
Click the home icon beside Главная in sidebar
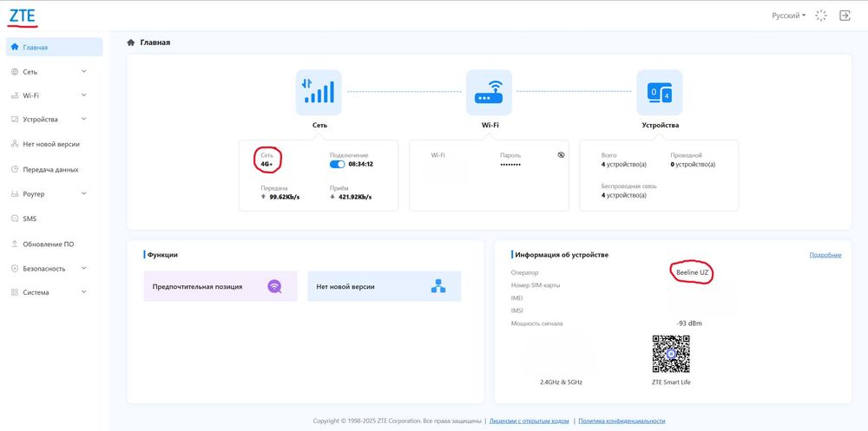pyautogui.click(x=15, y=47)
